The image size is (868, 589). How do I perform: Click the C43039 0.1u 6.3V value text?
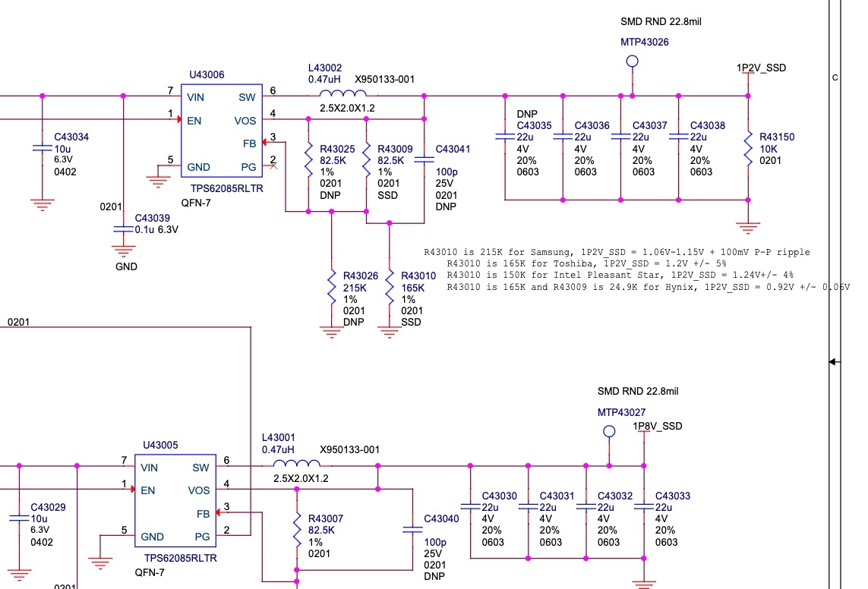156,230
